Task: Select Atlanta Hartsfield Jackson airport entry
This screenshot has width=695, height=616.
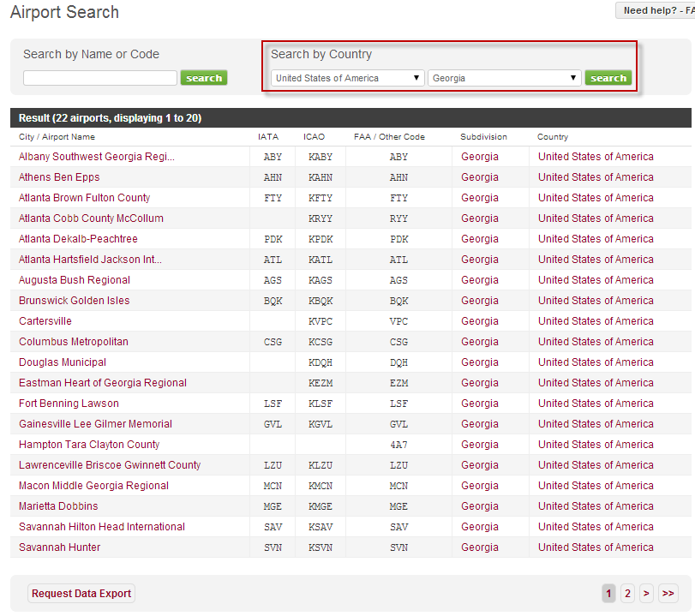Action: (90, 260)
